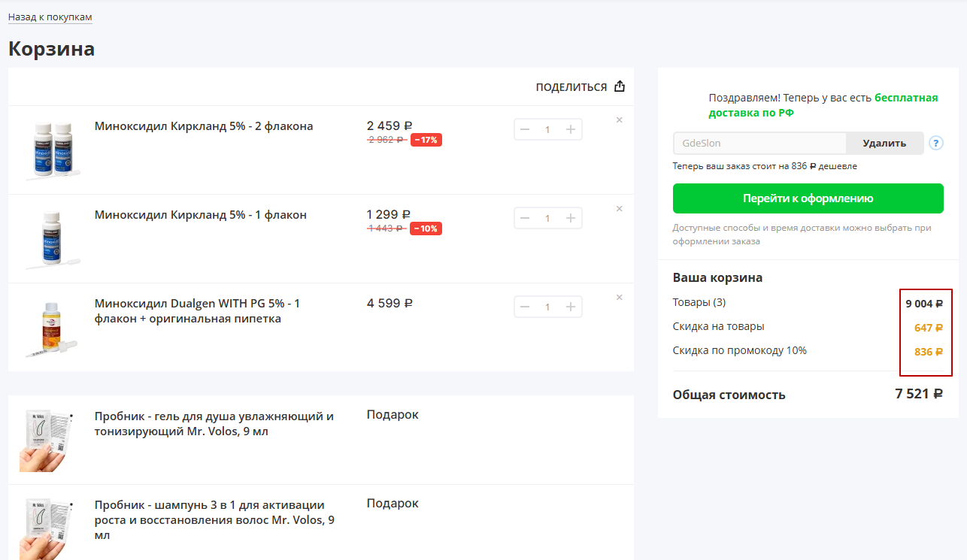Viewport: 967px width, 560px height.
Task: Decrease quantity of Киркланд 2 флакона
Action: coord(525,129)
